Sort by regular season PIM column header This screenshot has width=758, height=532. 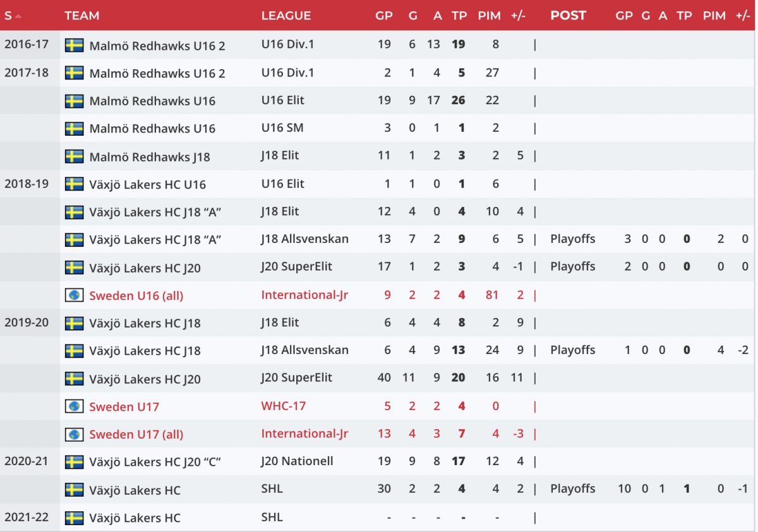click(490, 16)
